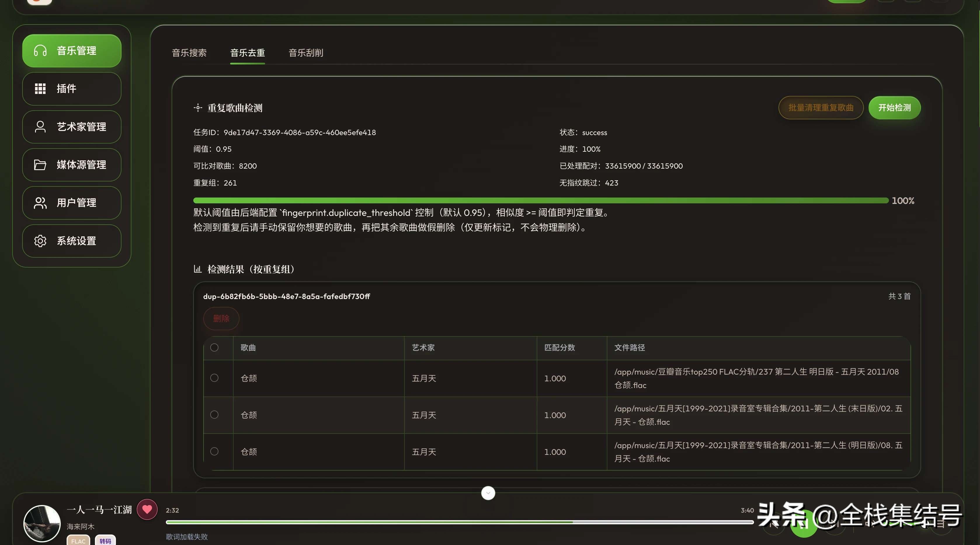This screenshot has width=980, height=545.
Task: Click the file path containing 第二人生 (明日版)/08
Action: click(758, 452)
